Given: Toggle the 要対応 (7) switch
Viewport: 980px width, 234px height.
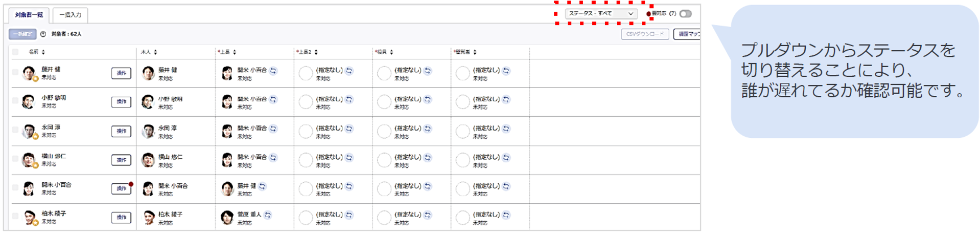Looking at the screenshot, I should [x=686, y=14].
